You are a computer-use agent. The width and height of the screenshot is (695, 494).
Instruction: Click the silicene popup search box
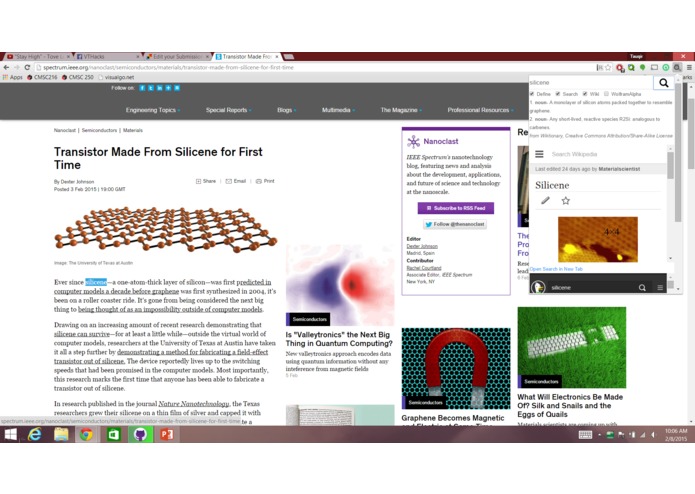(x=591, y=83)
